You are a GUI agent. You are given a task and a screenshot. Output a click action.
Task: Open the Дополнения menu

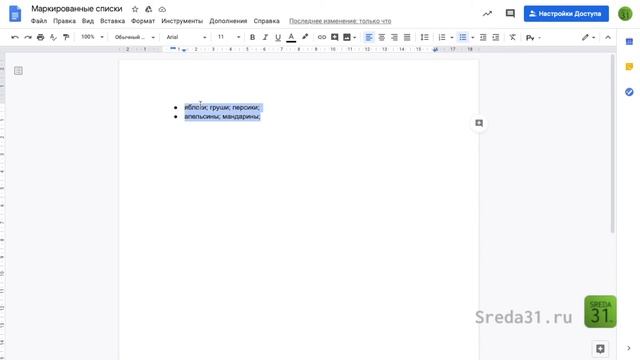[x=228, y=21]
